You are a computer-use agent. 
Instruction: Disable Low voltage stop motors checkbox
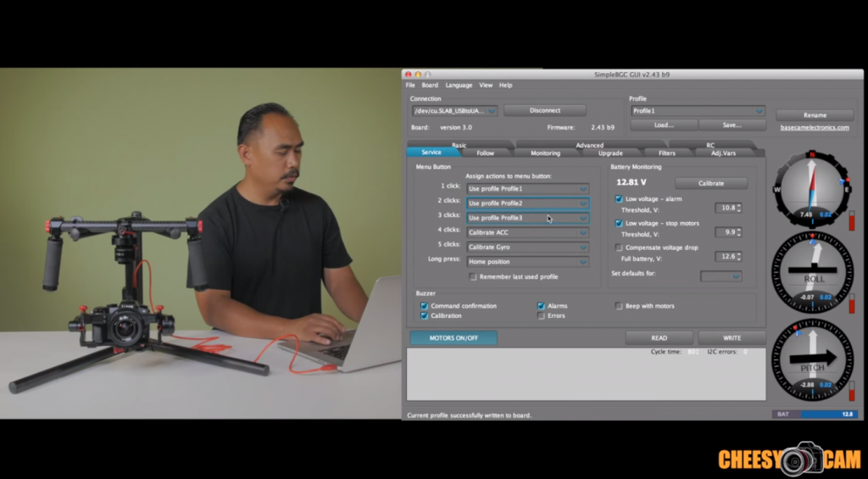point(619,223)
